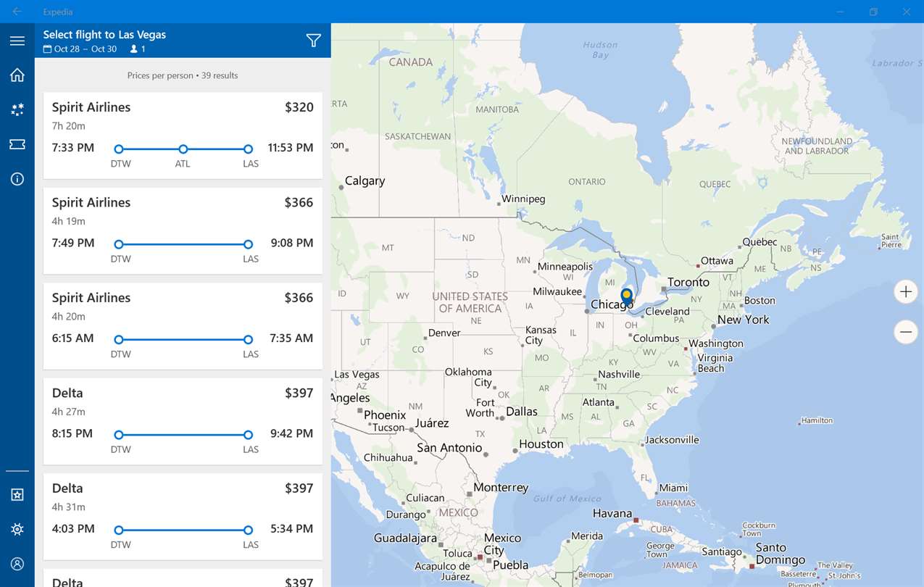Image resolution: width=924 pixels, height=587 pixels.
Task: Select Spirit Airlines $320 flight via ATL
Action: point(183,136)
